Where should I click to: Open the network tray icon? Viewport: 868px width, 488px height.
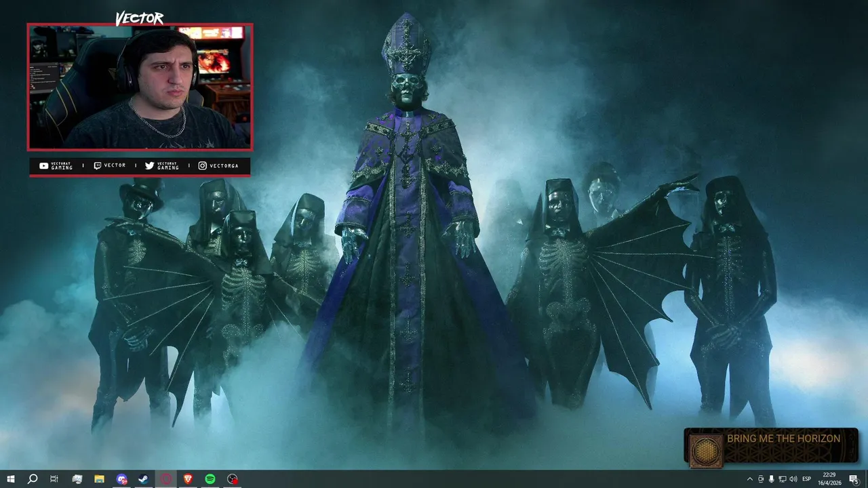(x=783, y=479)
